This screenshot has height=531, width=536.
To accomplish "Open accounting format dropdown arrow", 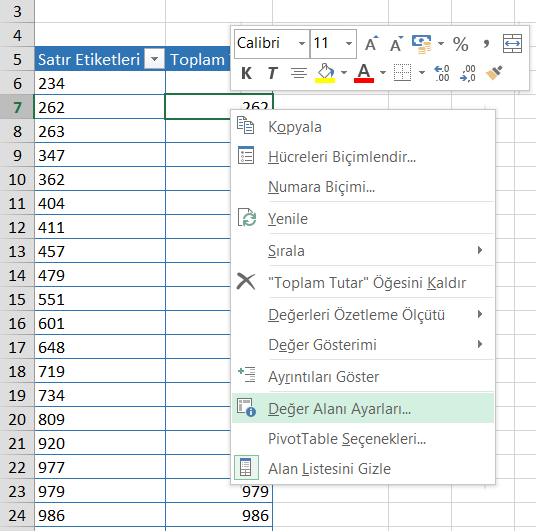I will click(441, 43).
